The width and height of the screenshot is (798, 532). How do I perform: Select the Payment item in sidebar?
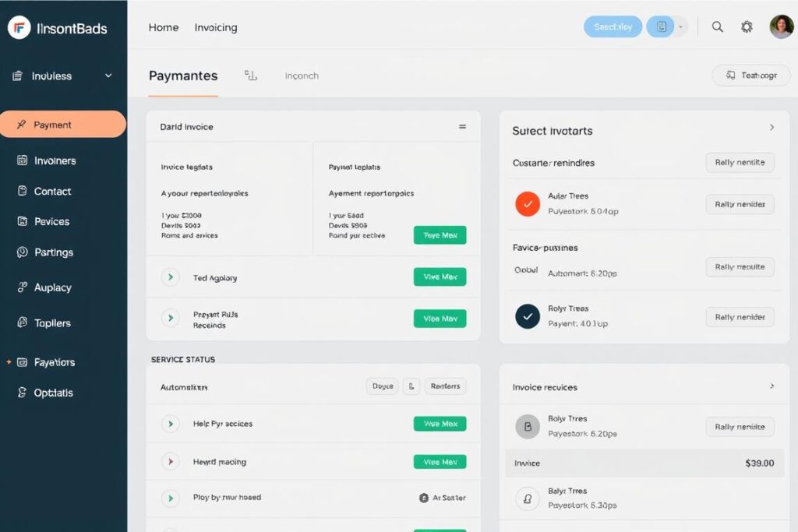62,125
